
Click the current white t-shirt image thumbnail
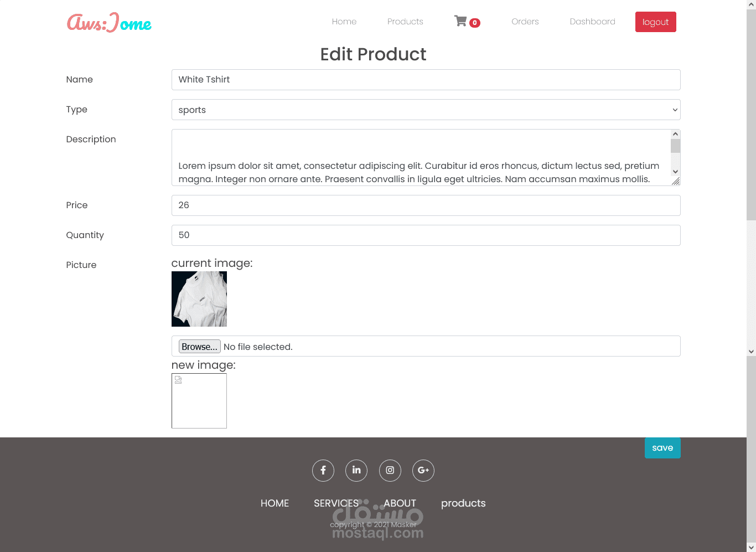click(x=199, y=299)
